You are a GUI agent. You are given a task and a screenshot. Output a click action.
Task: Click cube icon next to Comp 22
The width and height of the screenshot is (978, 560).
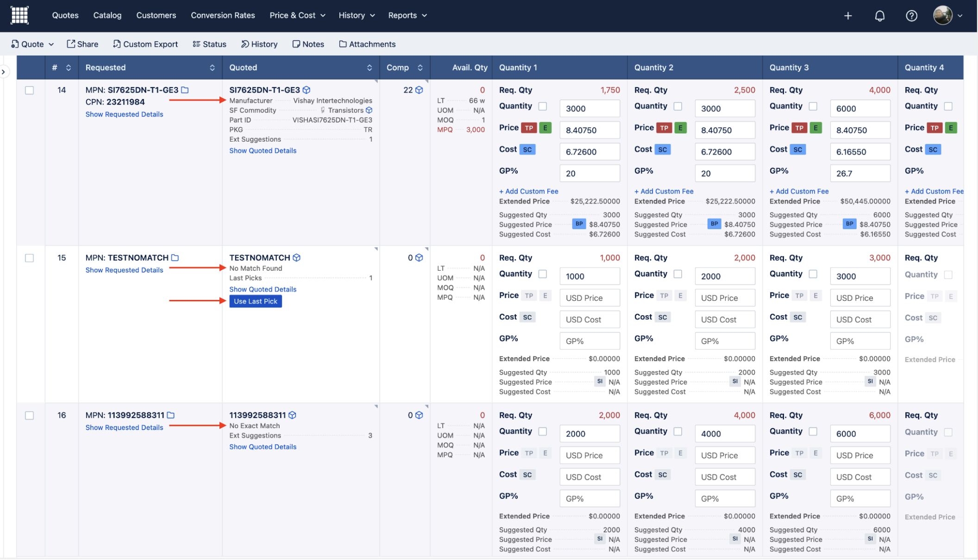[x=419, y=90]
